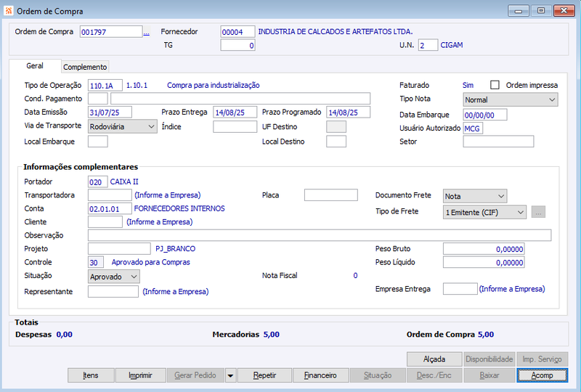
Task: Click the Cond. Pagamento code field
Action: (98, 99)
